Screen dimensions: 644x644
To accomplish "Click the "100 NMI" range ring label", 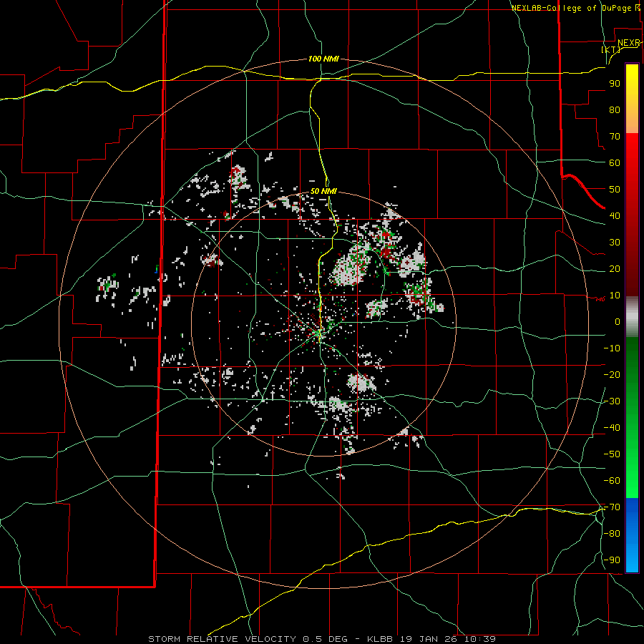I will click(x=323, y=59).
